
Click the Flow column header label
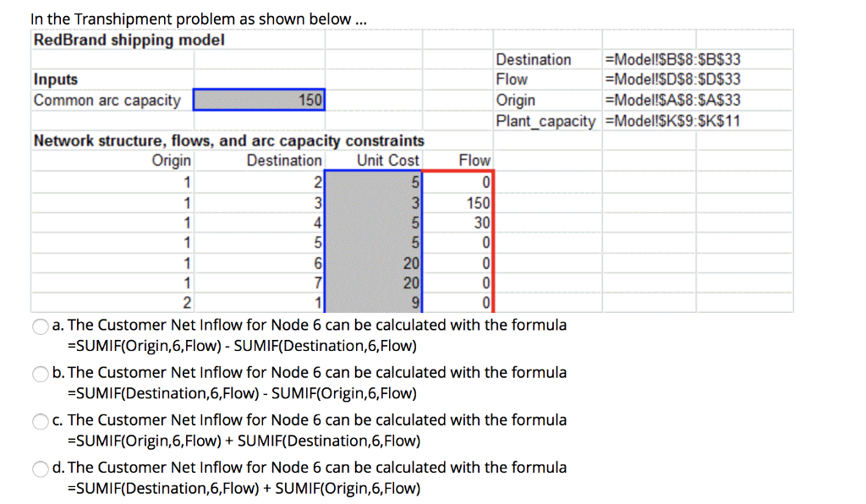(x=474, y=160)
